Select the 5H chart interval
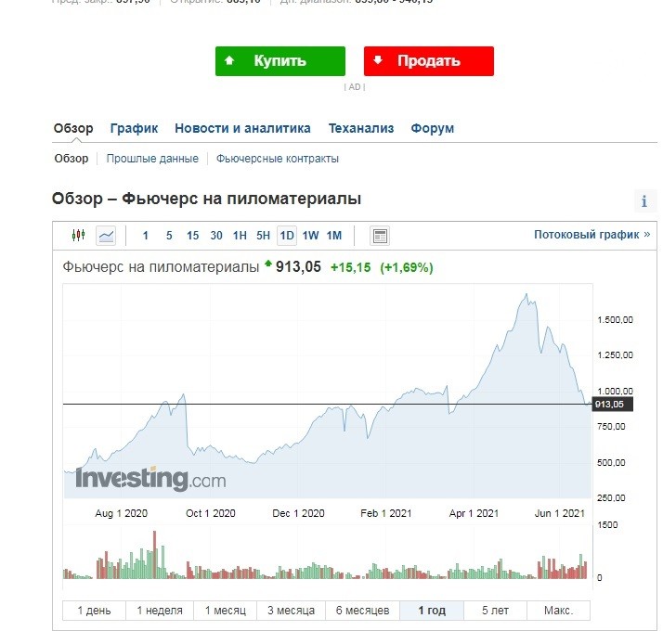The image size is (663, 644). (x=263, y=236)
